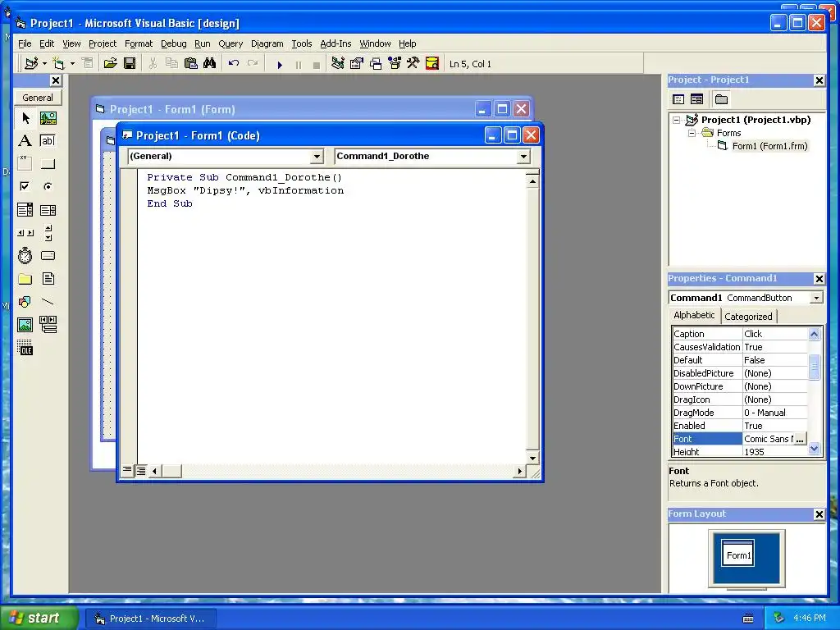Open the Object Browser from the toolbar

coord(395,64)
